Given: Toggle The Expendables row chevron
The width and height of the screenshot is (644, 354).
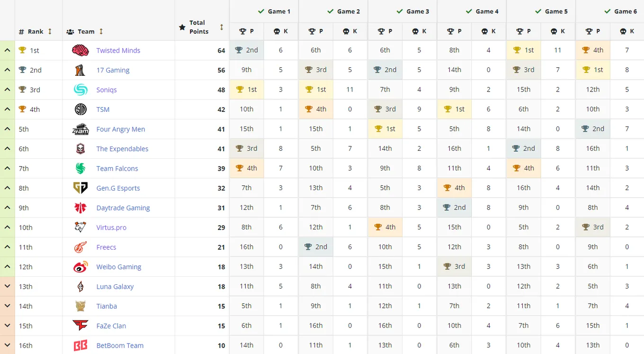Looking at the screenshot, I should point(7,149).
